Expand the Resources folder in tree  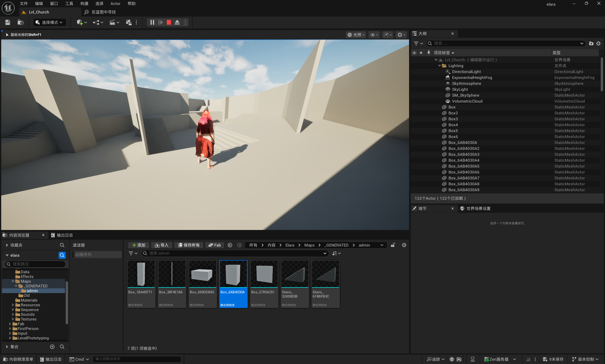(x=13, y=305)
